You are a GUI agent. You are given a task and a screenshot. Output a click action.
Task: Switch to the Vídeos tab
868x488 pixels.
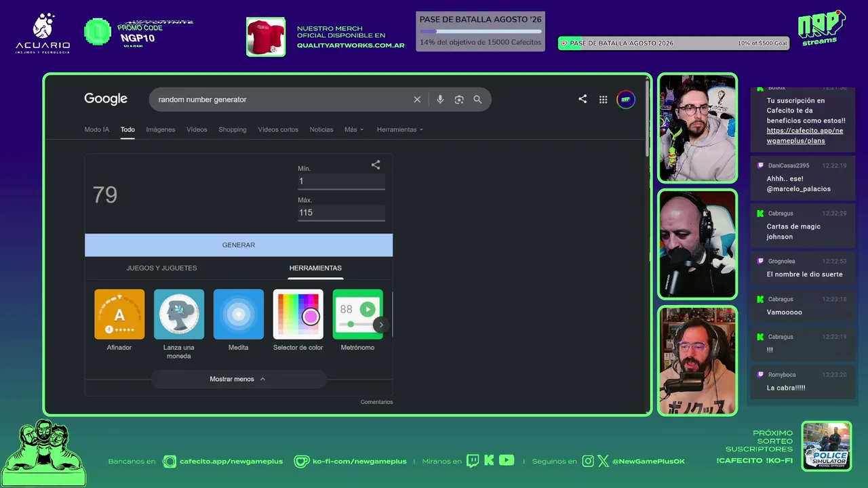coord(197,129)
